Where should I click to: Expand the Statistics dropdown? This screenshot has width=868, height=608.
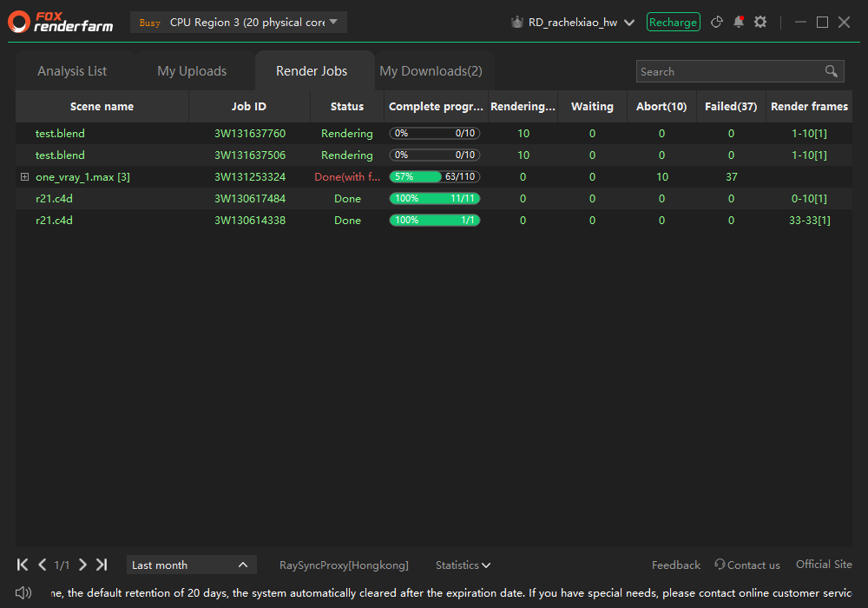[463, 565]
